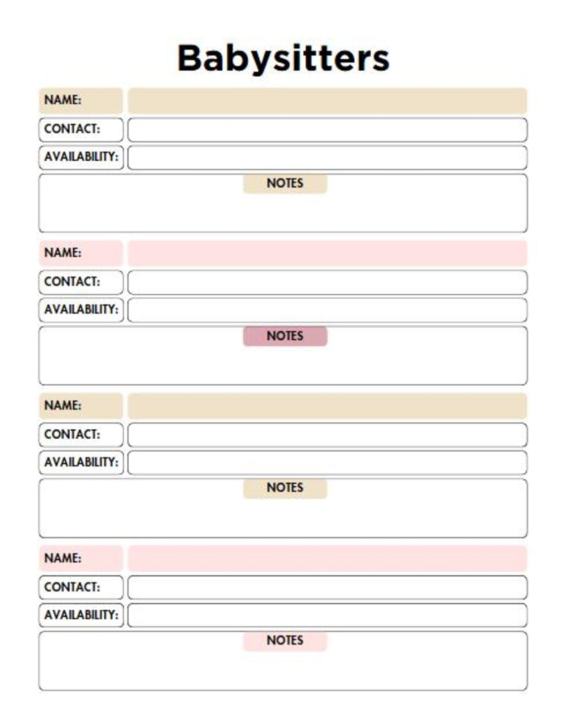The image size is (564, 728).
Task: Select the fourth section CONTACT field
Action: click(x=328, y=589)
